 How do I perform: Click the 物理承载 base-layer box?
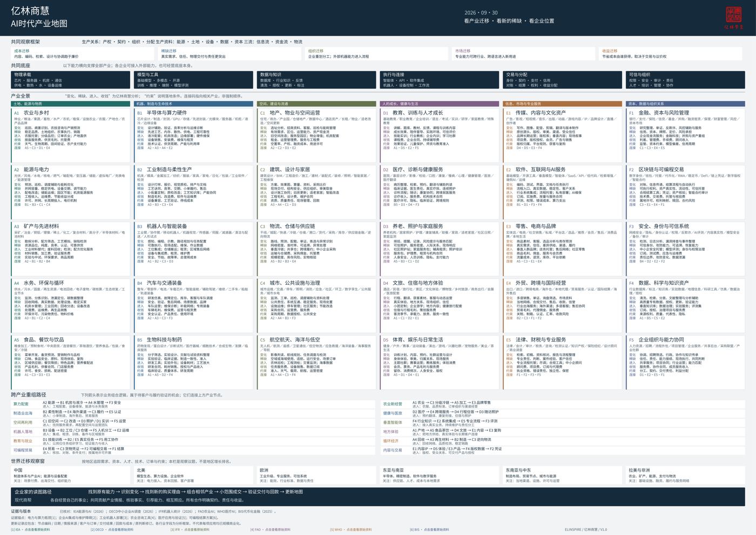71,80
